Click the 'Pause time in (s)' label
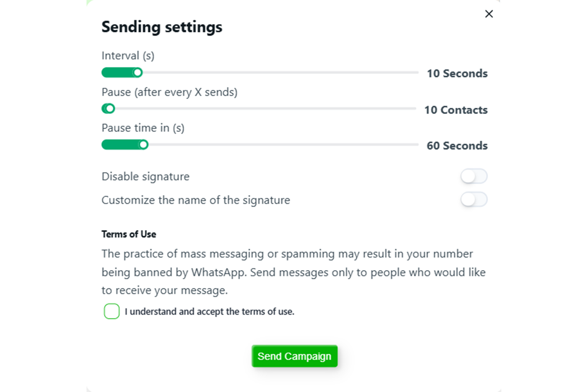Viewport: 588px width, 392px height. pyautogui.click(x=143, y=128)
